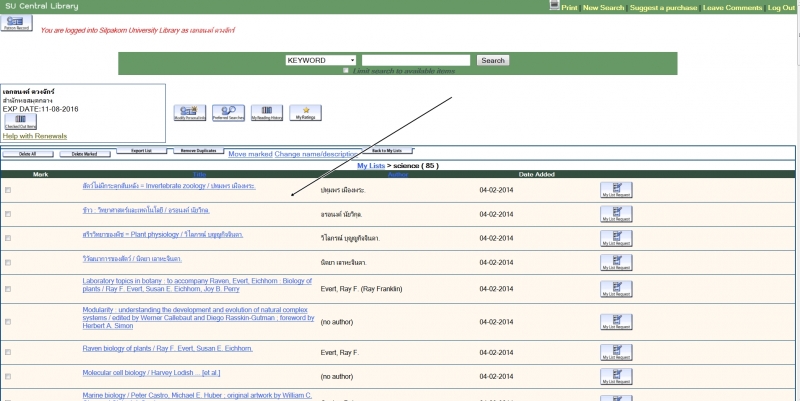Open Checked Out Items icon button
Image resolution: width=800 pixels, height=401 pixels.
pos(20,122)
